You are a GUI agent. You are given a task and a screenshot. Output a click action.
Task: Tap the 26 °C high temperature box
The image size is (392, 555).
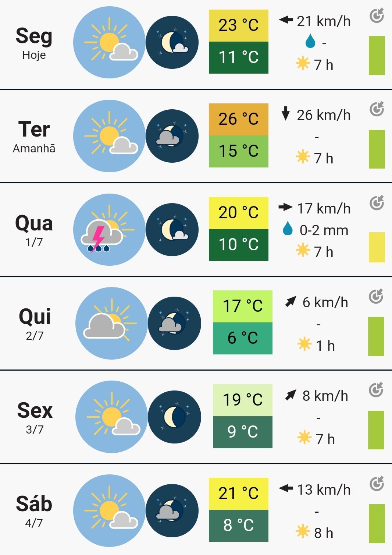click(239, 119)
